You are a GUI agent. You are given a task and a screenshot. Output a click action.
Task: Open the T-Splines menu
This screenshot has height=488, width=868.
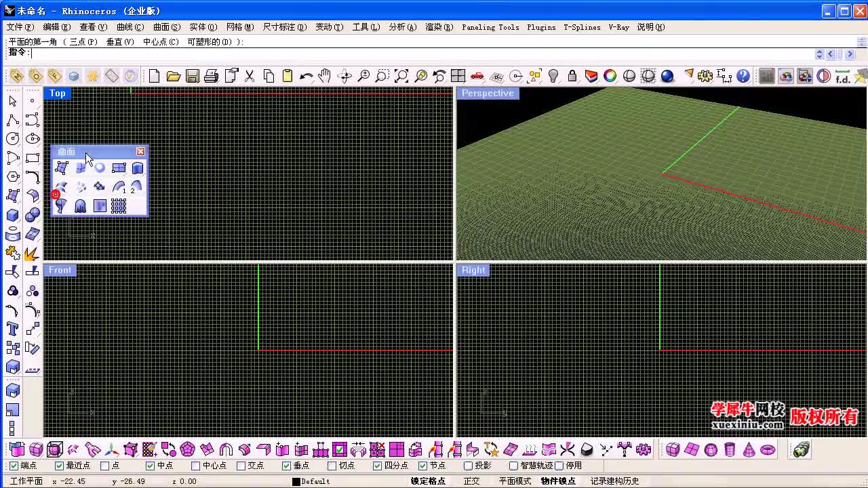[582, 27]
